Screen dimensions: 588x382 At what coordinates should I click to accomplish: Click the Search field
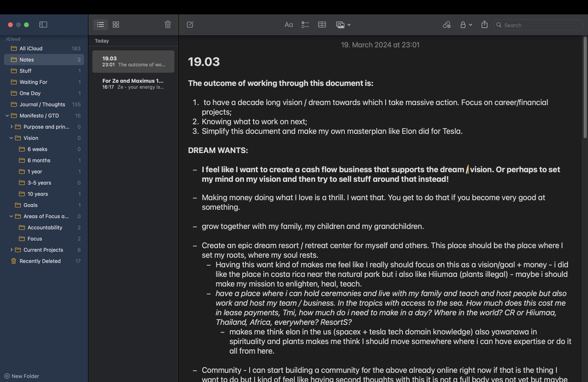[539, 25]
